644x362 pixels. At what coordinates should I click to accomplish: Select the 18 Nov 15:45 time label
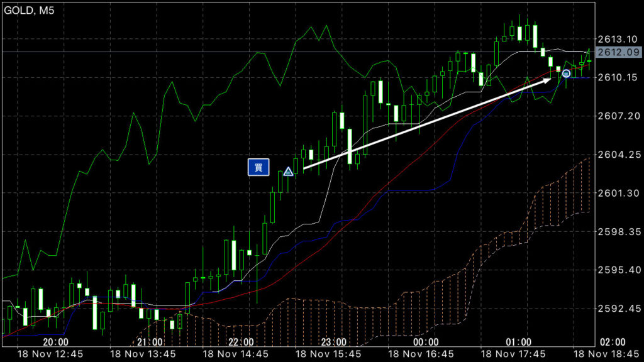(x=328, y=354)
